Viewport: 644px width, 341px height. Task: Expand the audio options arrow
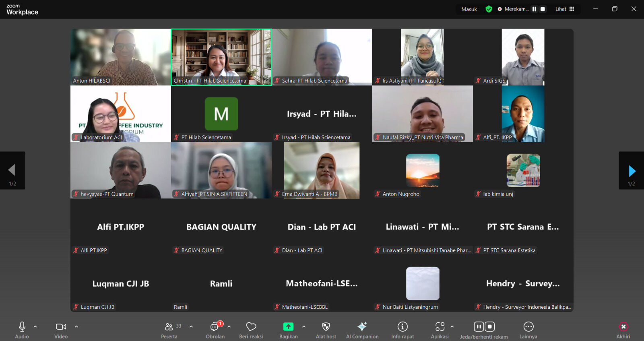coord(35,327)
